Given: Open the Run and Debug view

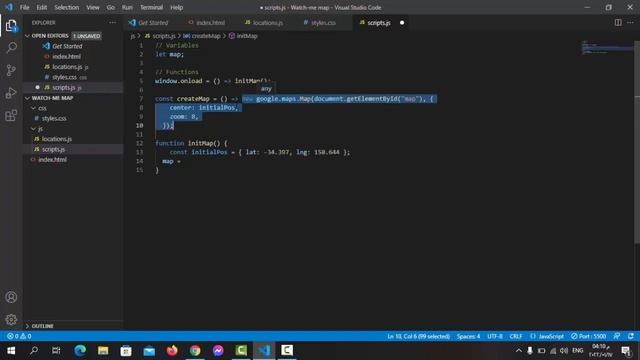Looking at the screenshot, I should point(11,93).
